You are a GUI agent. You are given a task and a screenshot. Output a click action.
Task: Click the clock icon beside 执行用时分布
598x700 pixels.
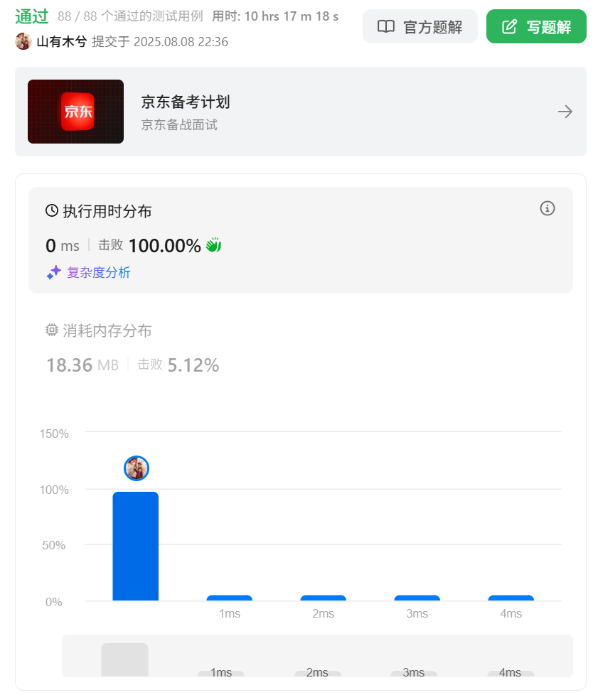52,211
